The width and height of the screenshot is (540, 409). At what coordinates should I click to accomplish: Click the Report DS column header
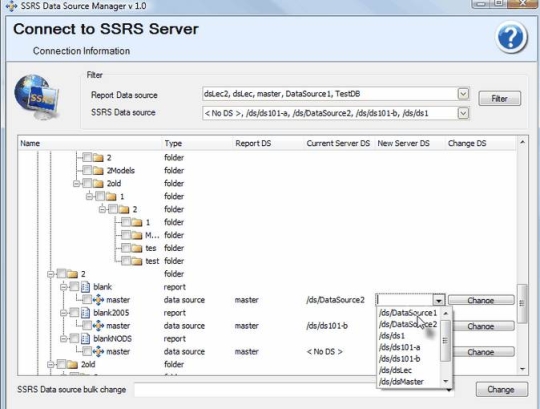tap(268, 143)
